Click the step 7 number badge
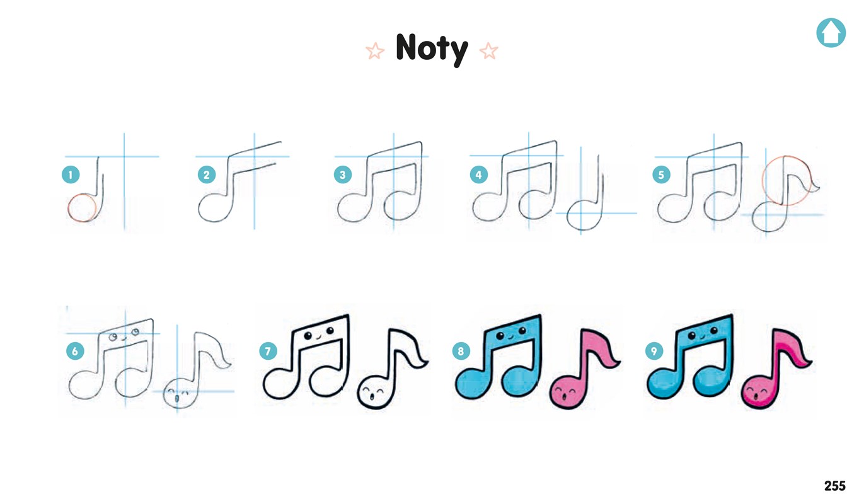This screenshot has width=864, height=504. coord(268,352)
